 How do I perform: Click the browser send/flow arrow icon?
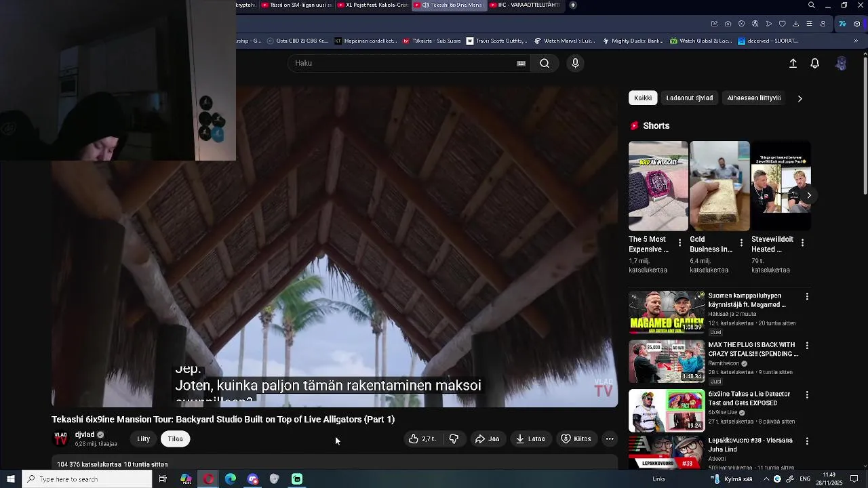pyautogui.click(x=768, y=24)
